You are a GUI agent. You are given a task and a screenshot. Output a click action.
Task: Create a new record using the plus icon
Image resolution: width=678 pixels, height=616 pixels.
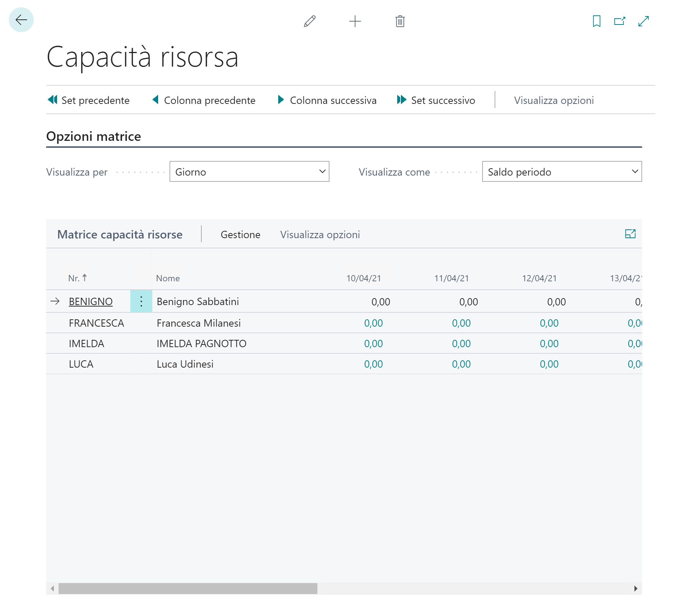(x=355, y=22)
